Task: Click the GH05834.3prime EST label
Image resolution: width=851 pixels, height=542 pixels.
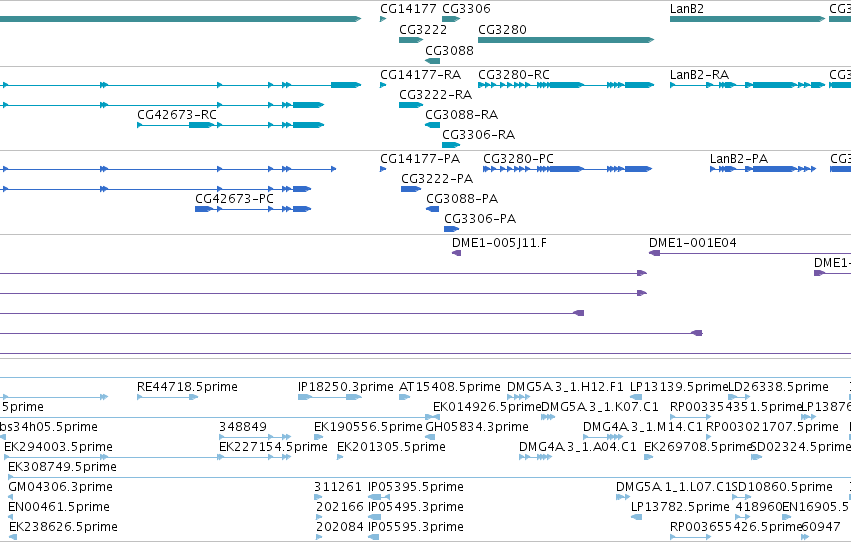Action: [x=477, y=427]
